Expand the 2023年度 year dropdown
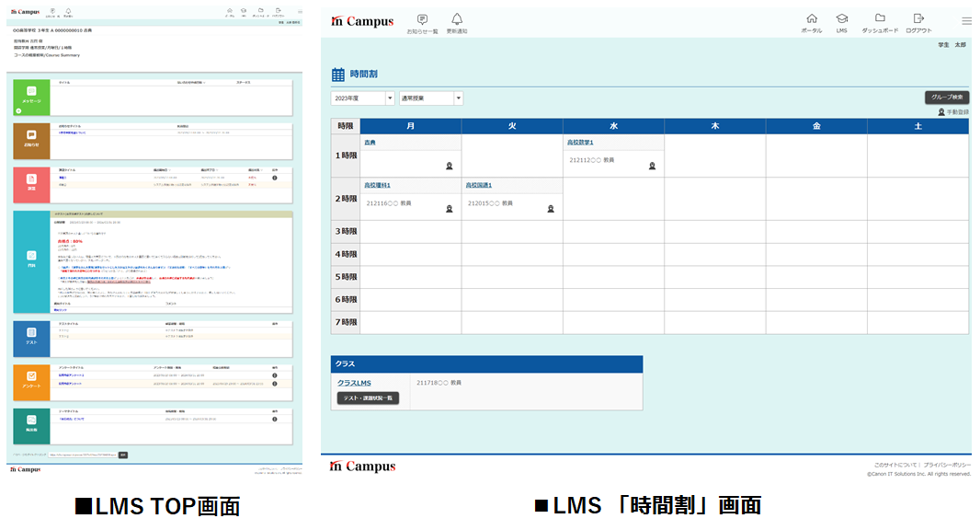The height and width of the screenshot is (530, 980). [x=362, y=98]
